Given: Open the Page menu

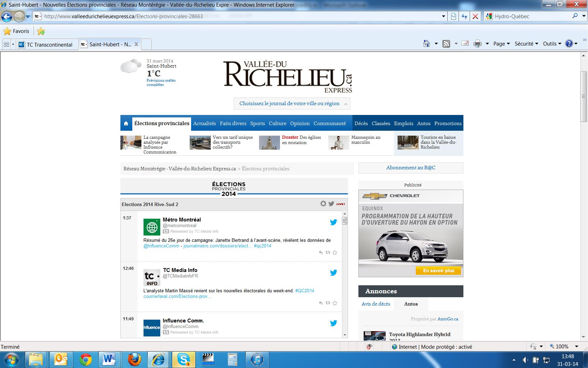Looking at the screenshot, I should click(502, 44).
